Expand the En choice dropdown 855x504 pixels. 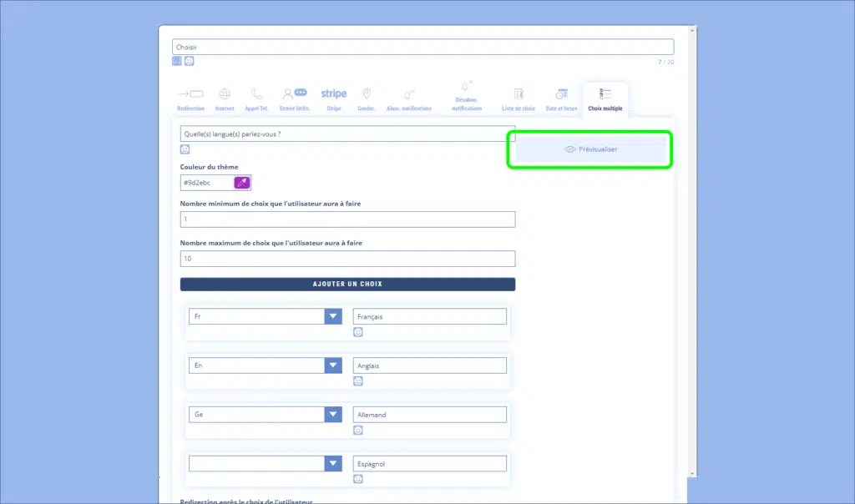(x=333, y=366)
